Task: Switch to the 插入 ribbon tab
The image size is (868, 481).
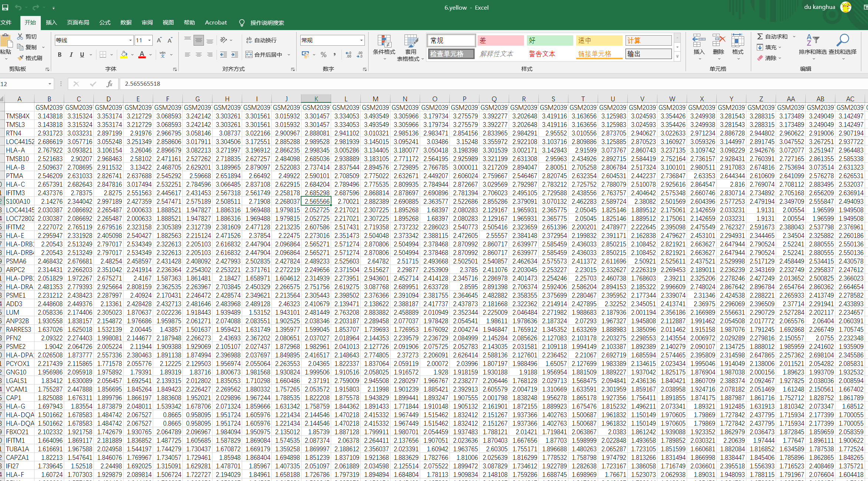Action: 51,23
